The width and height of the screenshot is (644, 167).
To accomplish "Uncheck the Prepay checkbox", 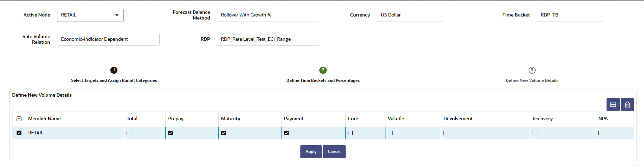I will pyautogui.click(x=171, y=133).
